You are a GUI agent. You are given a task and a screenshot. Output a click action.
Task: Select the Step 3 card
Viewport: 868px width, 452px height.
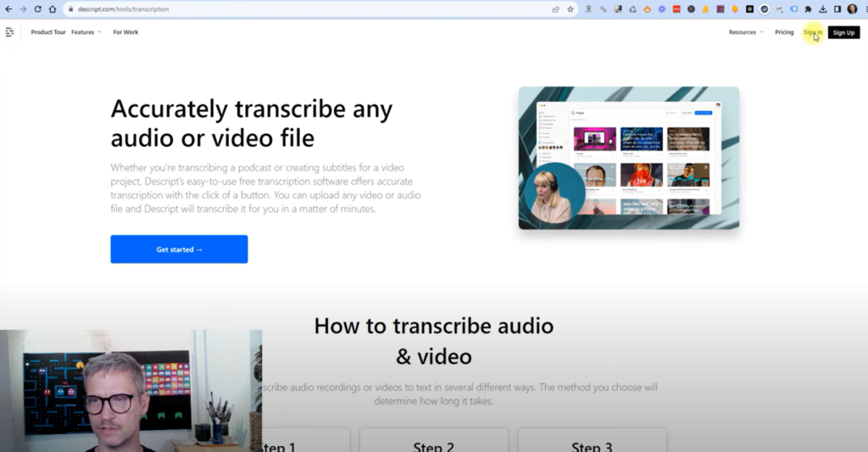592,440
